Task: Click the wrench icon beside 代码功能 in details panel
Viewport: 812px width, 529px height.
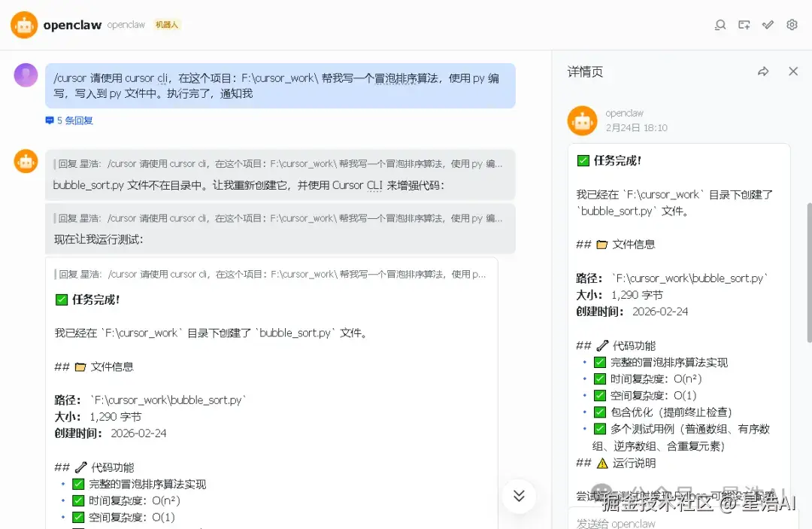Action: (x=602, y=345)
